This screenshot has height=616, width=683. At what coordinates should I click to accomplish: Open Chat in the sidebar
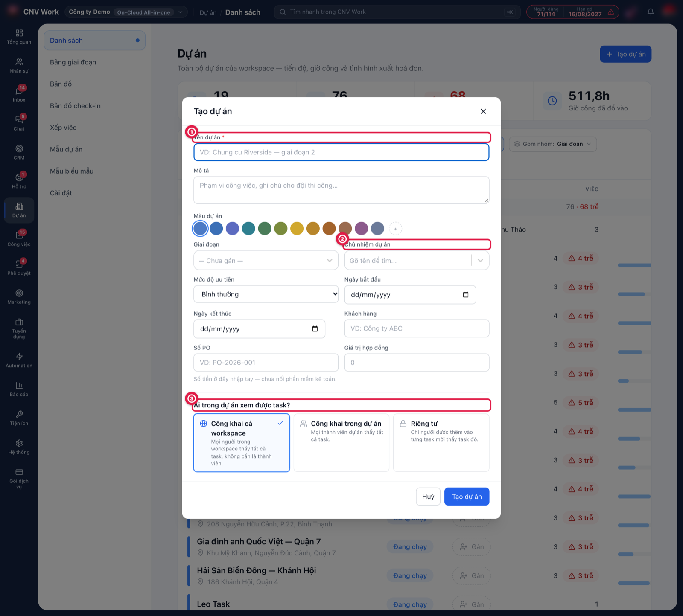[19, 123]
